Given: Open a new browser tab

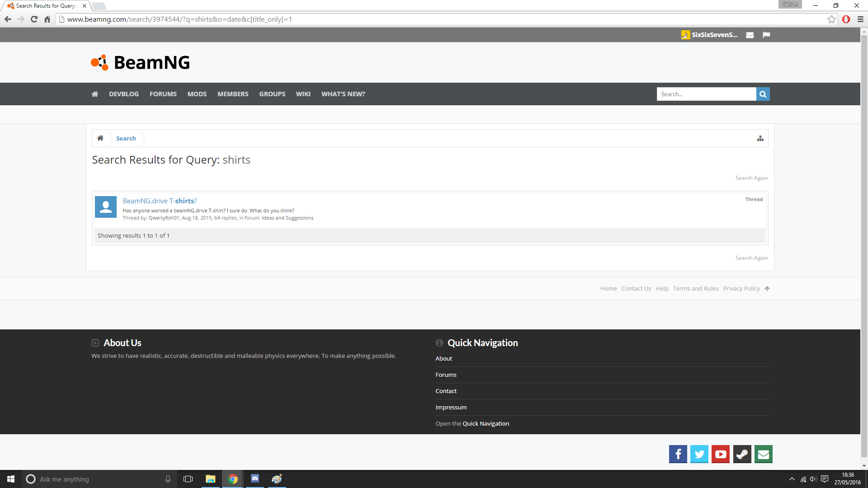Looking at the screenshot, I should point(99,6).
